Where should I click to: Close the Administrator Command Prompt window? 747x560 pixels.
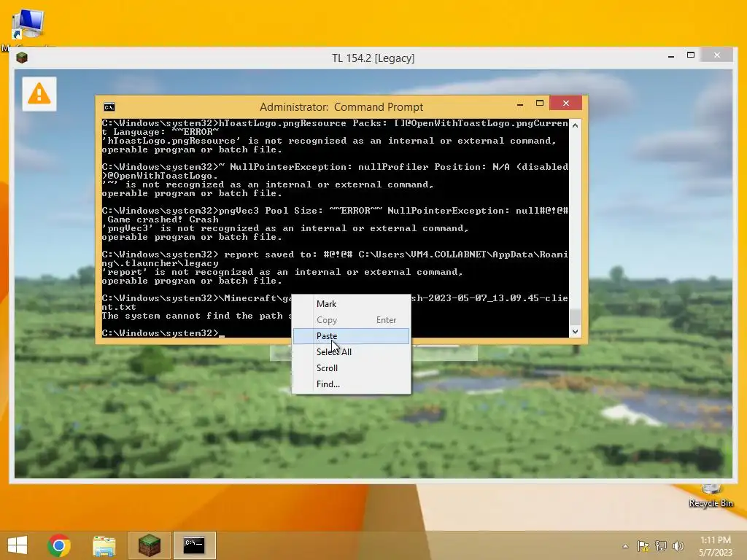[x=565, y=103]
